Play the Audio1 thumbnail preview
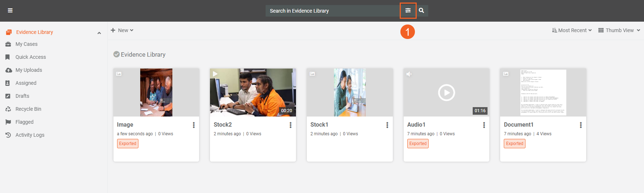This screenshot has width=644, height=193. click(x=446, y=93)
